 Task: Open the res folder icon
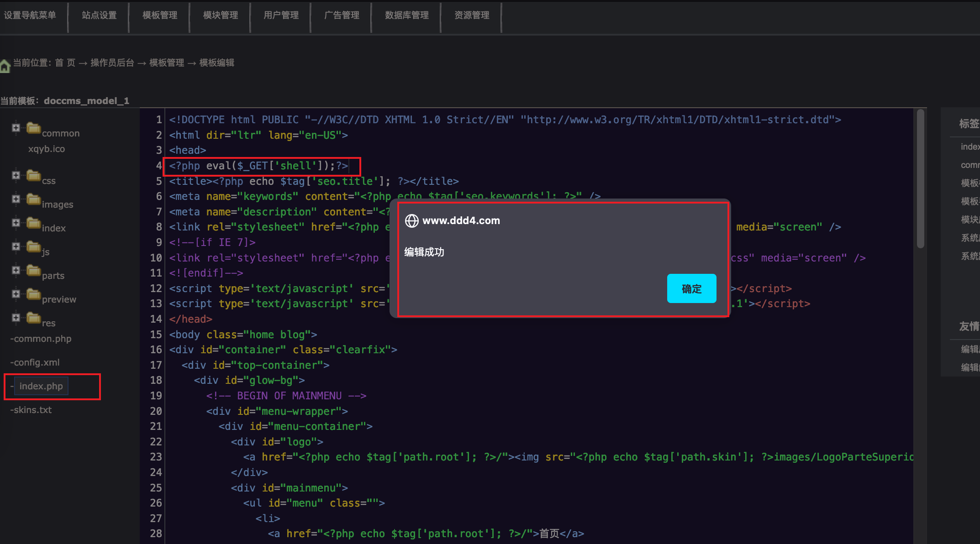pyautogui.click(x=33, y=318)
